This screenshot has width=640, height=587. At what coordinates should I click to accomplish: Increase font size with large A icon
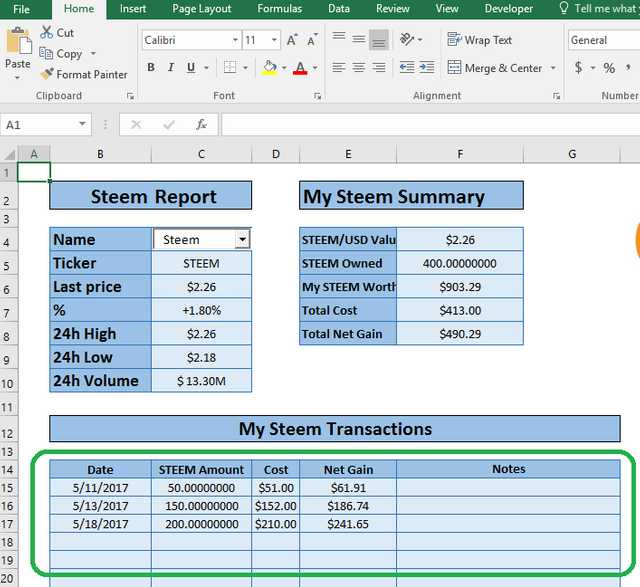[292, 40]
